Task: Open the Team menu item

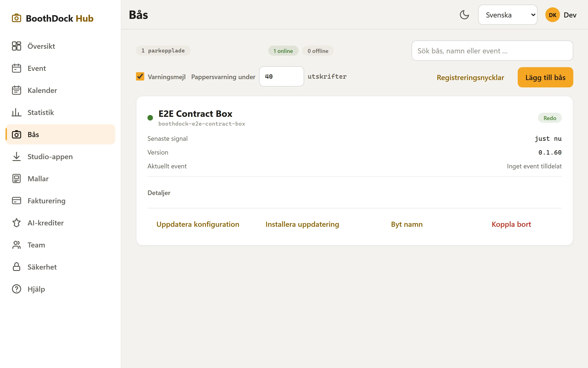Action: [60, 245]
